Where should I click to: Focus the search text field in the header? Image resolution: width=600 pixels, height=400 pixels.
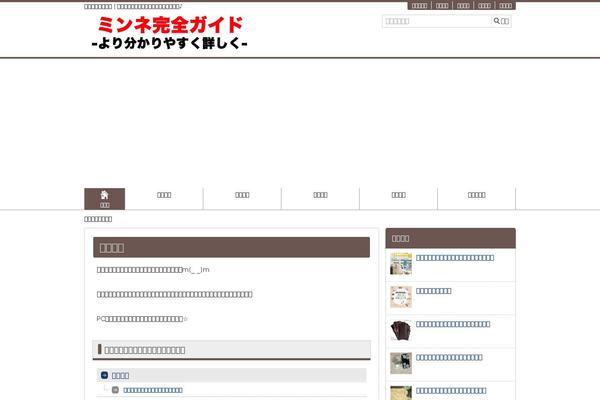coord(437,21)
